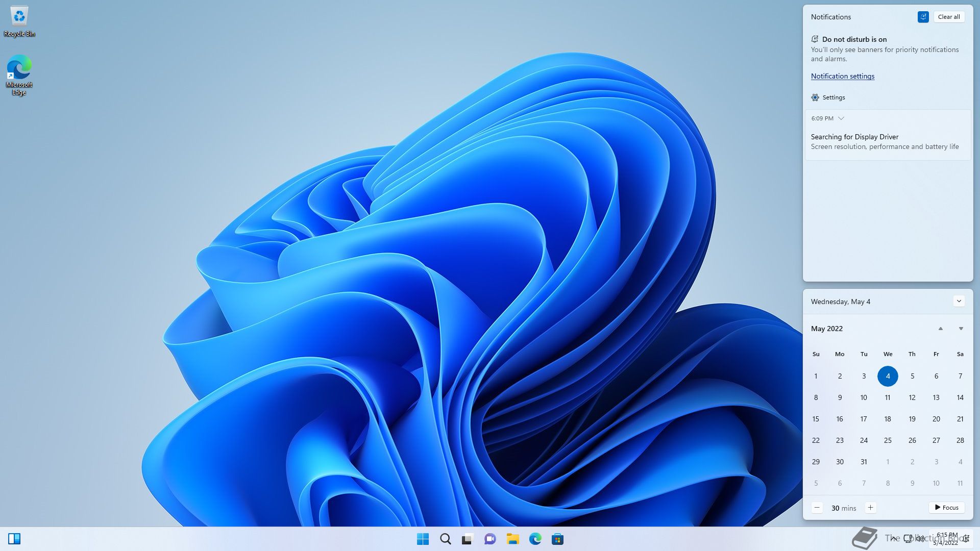This screenshot has width=980, height=551.
Task: Open File Explorer from the taskbar
Action: (512, 539)
